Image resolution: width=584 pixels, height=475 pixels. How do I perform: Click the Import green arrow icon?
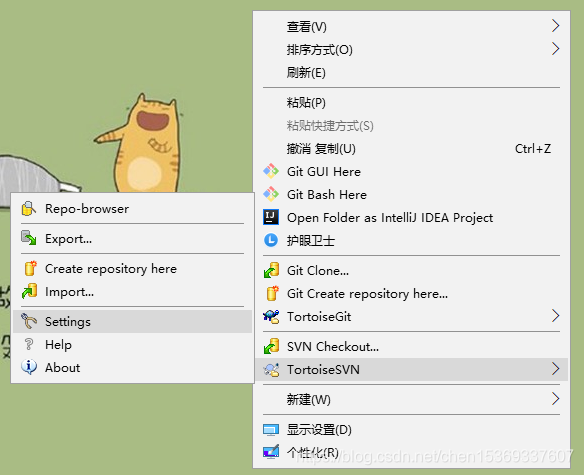point(29,291)
